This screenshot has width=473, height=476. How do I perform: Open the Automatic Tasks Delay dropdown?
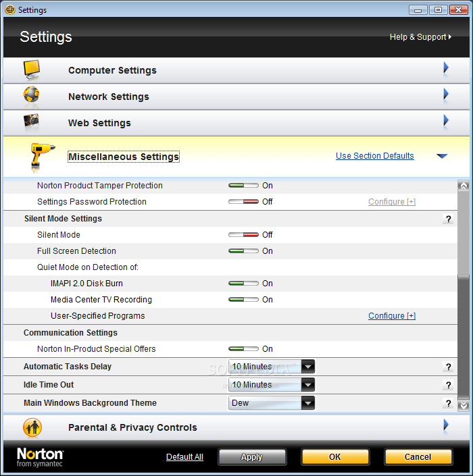click(x=272, y=367)
